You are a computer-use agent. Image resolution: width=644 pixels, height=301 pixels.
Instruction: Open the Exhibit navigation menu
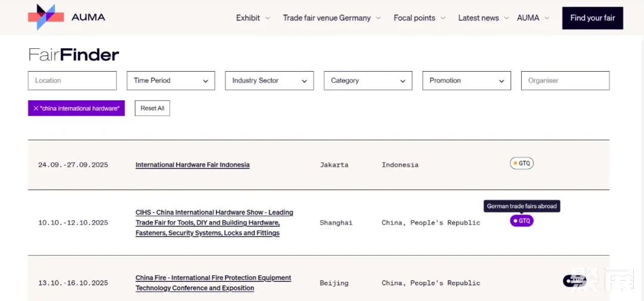253,18
